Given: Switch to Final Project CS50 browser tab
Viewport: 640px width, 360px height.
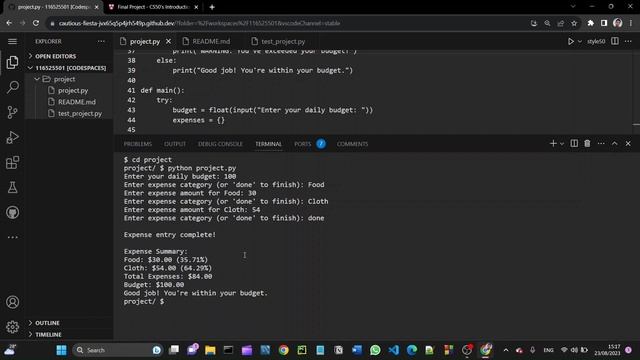Looking at the screenshot, I should (153, 7).
